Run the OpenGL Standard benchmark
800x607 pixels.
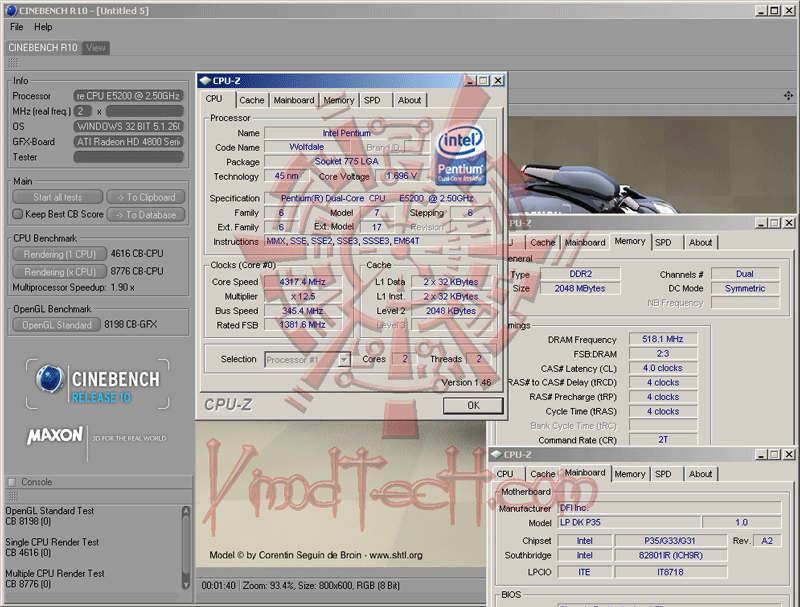point(57,325)
